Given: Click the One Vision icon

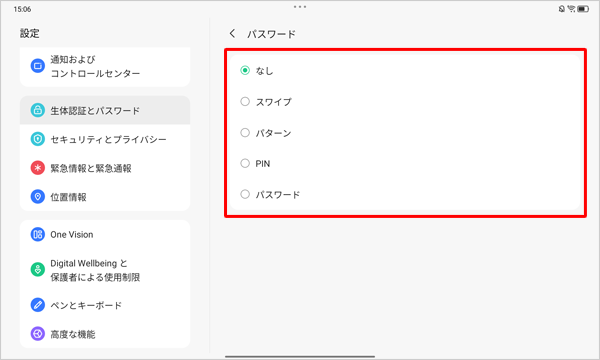Looking at the screenshot, I should click(x=38, y=234).
